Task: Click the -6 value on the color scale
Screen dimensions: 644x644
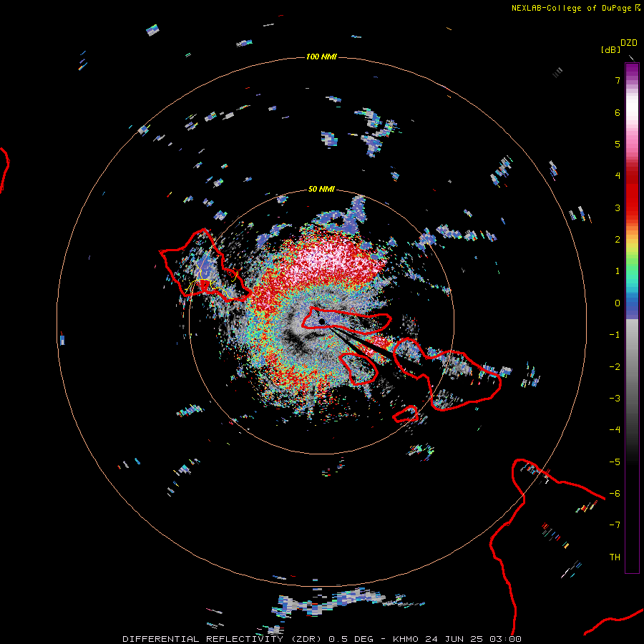Action: 615,494
